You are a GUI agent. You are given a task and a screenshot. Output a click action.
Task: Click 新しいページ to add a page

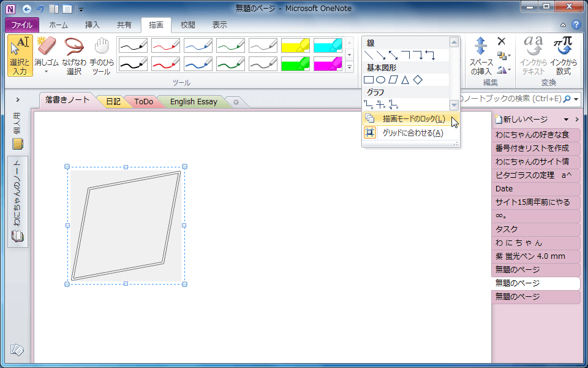point(521,120)
